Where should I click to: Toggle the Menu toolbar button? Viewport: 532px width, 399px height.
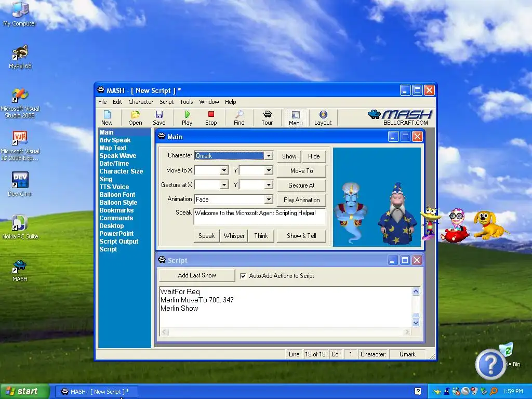pos(296,118)
